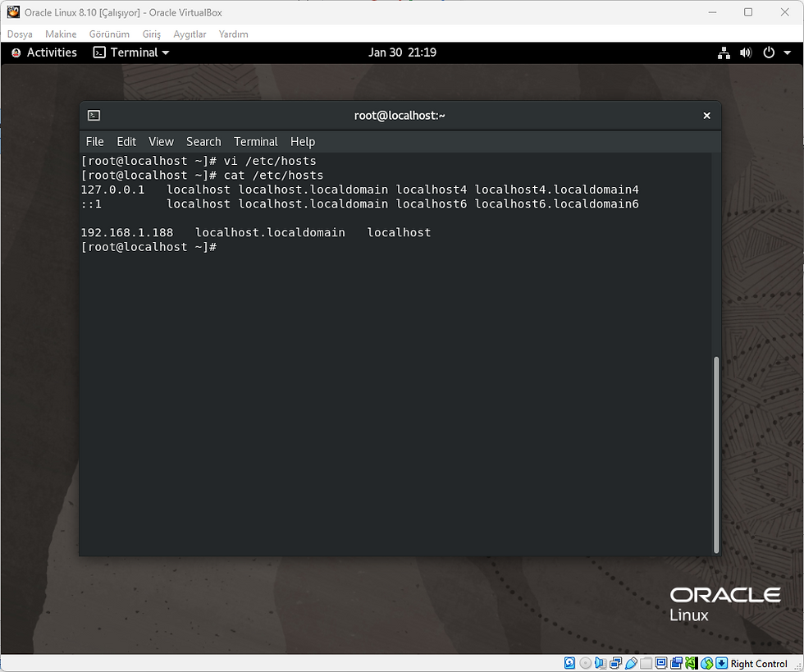Click the 192.168.1.188 hosts entry
Screen dimensions: 804x672
[255, 233]
